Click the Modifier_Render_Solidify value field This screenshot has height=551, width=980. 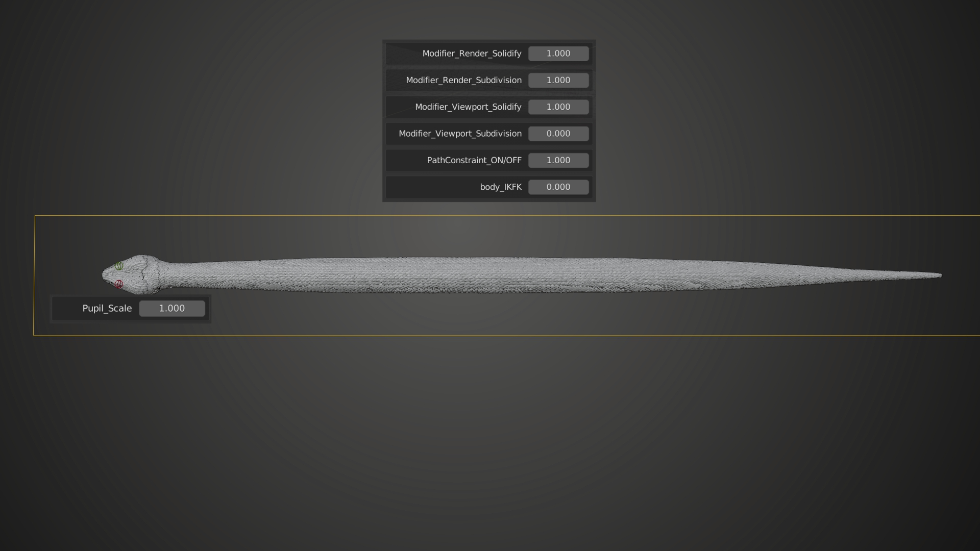tap(558, 54)
